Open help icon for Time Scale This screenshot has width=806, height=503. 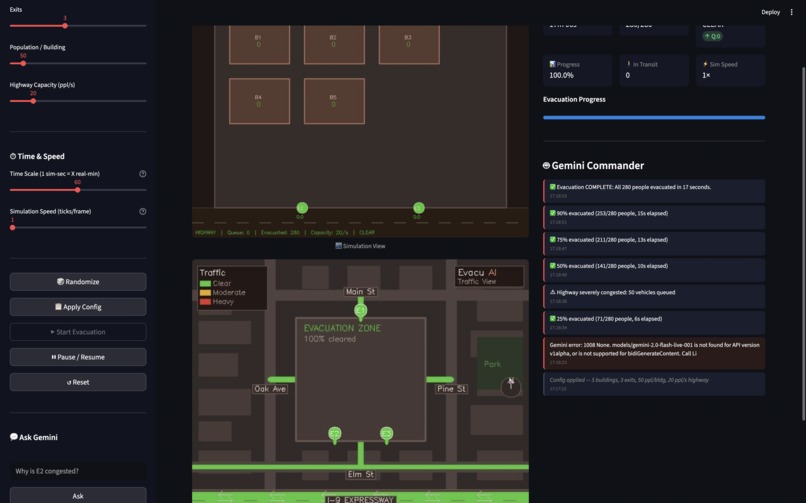pyautogui.click(x=142, y=174)
